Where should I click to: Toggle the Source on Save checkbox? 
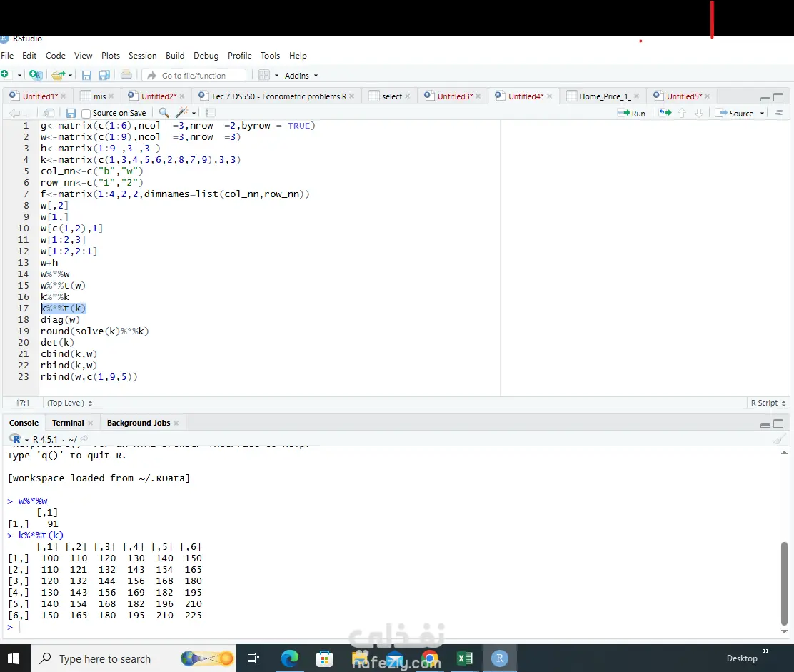pos(86,114)
